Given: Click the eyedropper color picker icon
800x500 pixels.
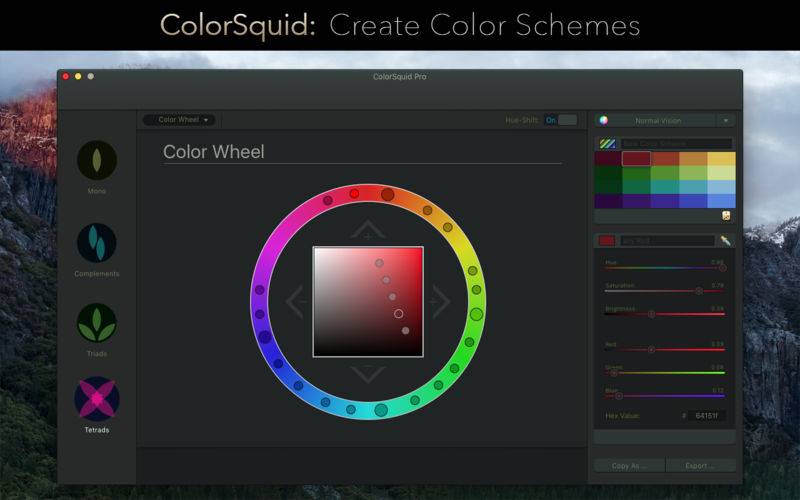Looking at the screenshot, I should (x=725, y=240).
